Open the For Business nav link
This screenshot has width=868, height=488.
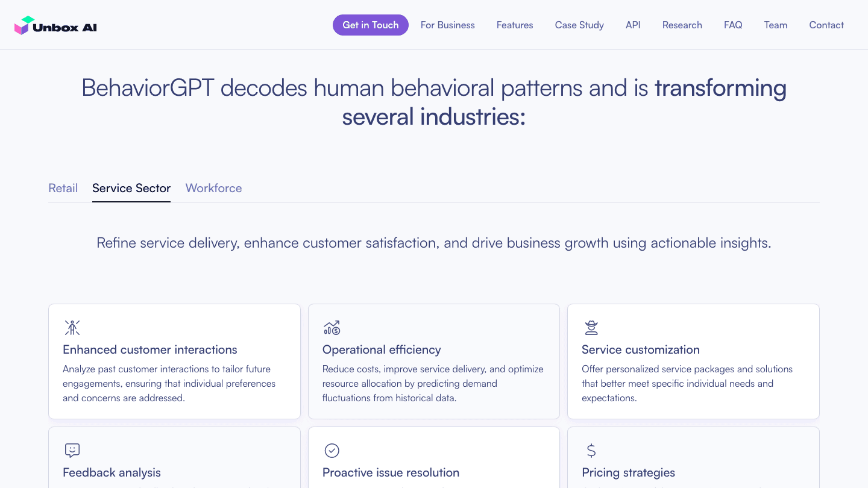[448, 25]
